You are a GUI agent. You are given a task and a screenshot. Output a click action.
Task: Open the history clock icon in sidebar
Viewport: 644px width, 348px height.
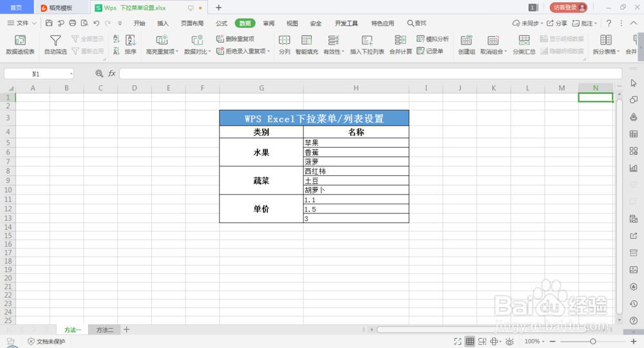click(634, 304)
